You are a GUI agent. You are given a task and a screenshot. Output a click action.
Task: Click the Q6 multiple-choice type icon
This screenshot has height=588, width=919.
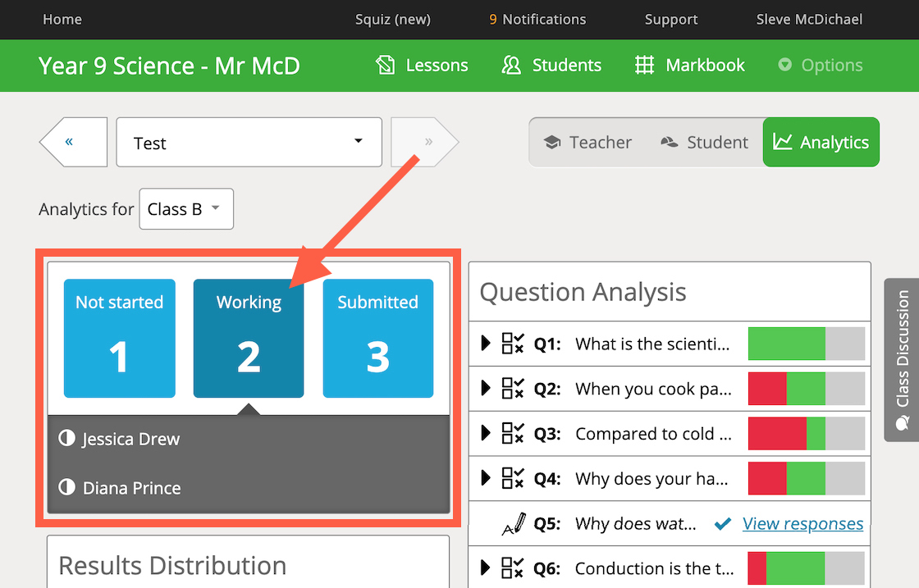pyautogui.click(x=513, y=568)
